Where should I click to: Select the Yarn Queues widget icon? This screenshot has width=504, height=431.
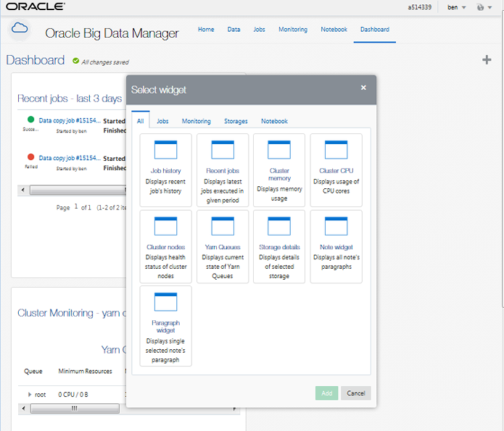tap(223, 226)
